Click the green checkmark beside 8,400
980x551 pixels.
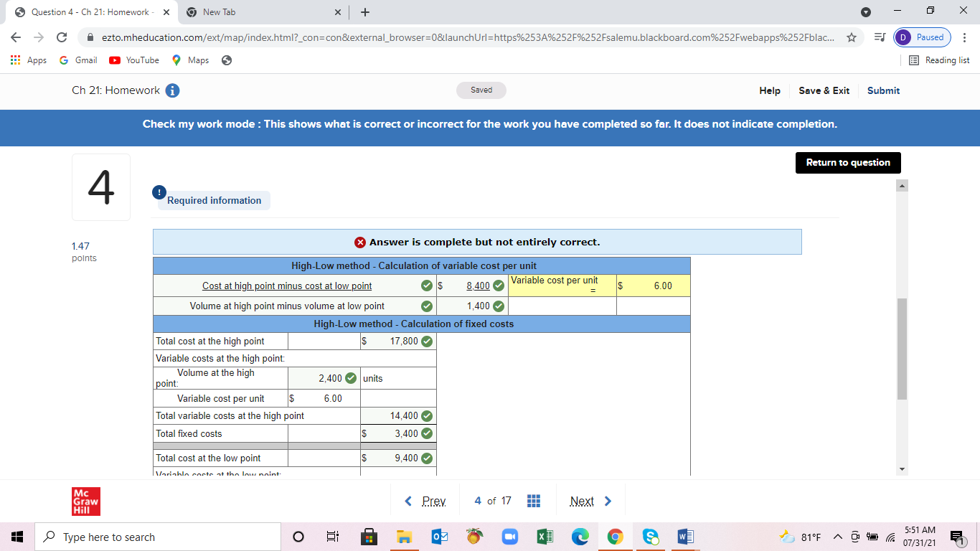(499, 286)
